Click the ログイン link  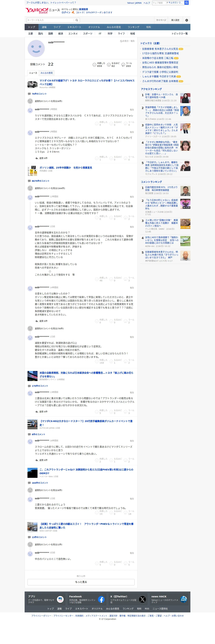(x=66, y=13)
